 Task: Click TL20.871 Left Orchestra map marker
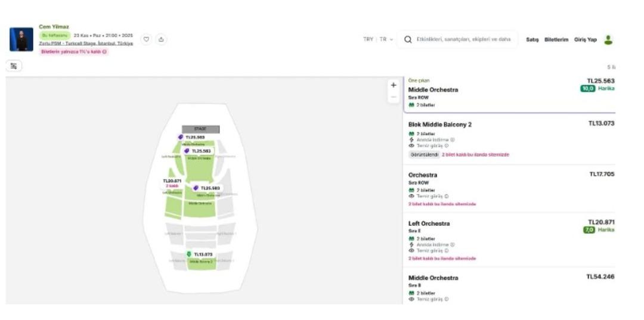(x=172, y=181)
